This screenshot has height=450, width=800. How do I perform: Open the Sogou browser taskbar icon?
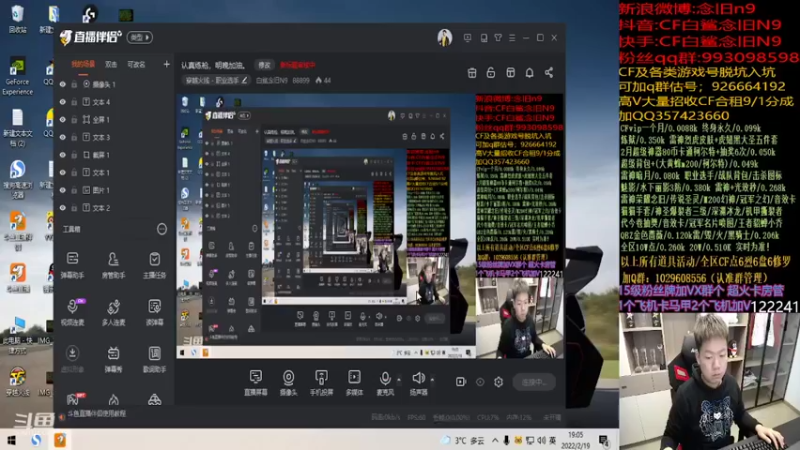tap(36, 440)
